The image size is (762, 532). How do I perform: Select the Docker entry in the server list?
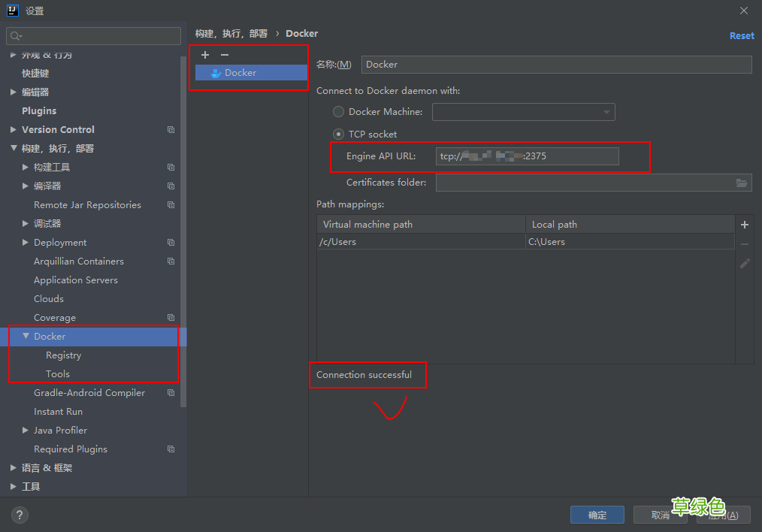(240, 73)
